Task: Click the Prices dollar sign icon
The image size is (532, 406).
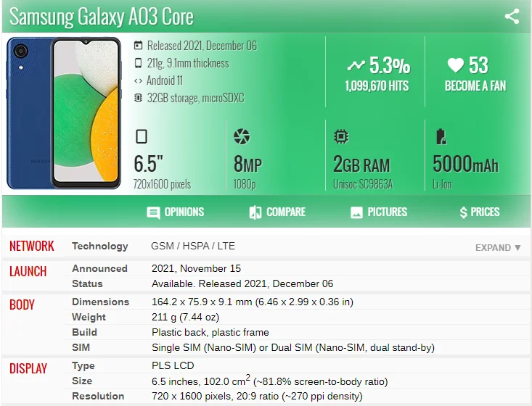Action: point(463,212)
